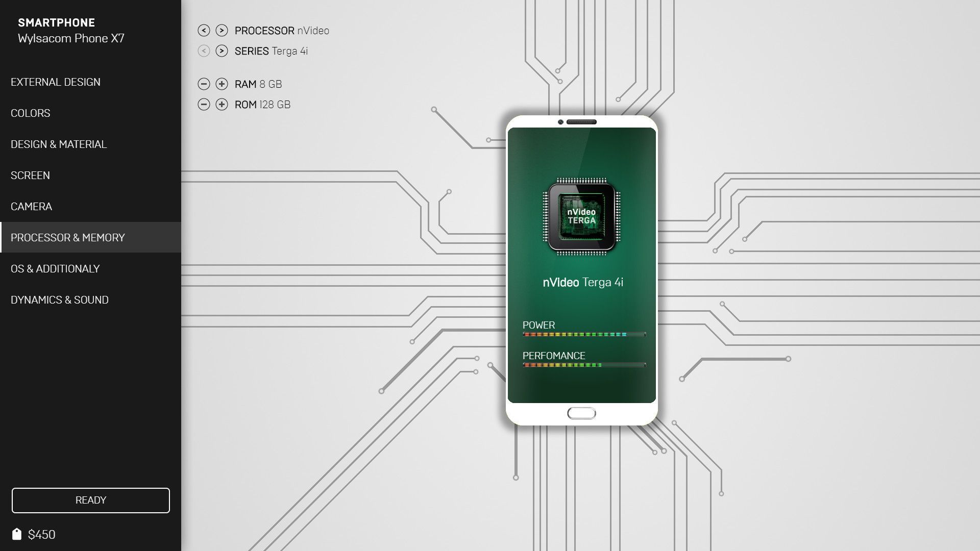Toggle plus button to increase ROM
The height and width of the screenshot is (551, 980).
coord(222,104)
